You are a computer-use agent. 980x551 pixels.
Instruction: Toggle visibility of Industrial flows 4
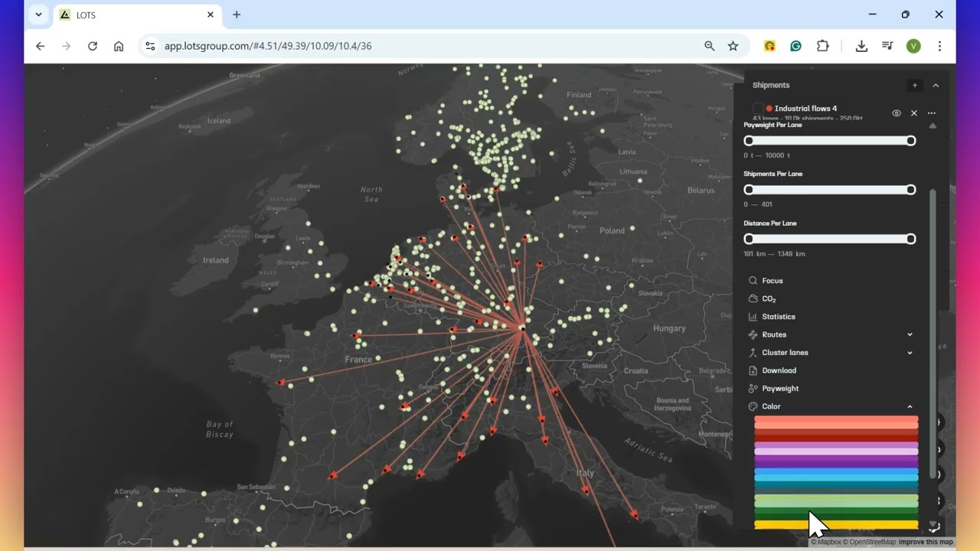pos(897,113)
